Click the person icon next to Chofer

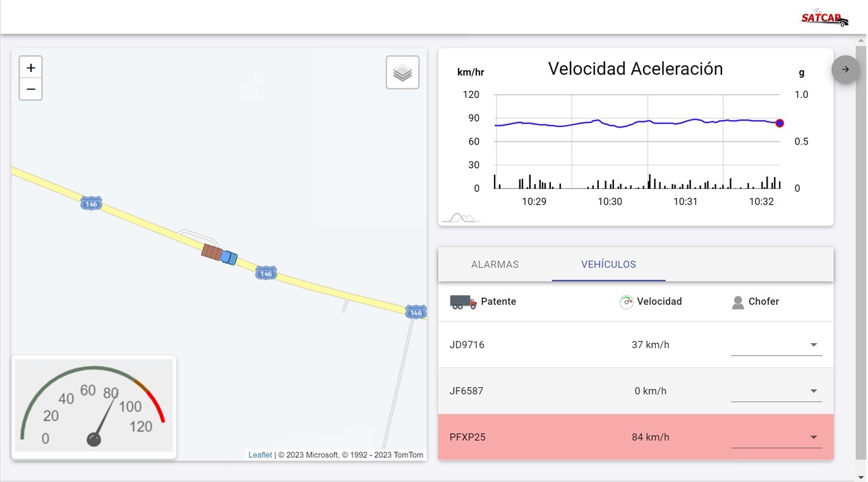(x=738, y=302)
